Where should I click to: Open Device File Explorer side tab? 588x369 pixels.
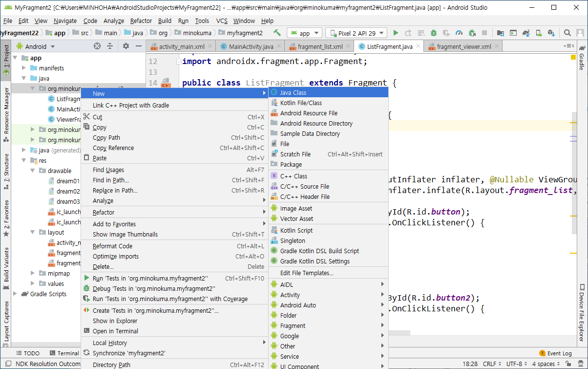pyautogui.click(x=582, y=312)
